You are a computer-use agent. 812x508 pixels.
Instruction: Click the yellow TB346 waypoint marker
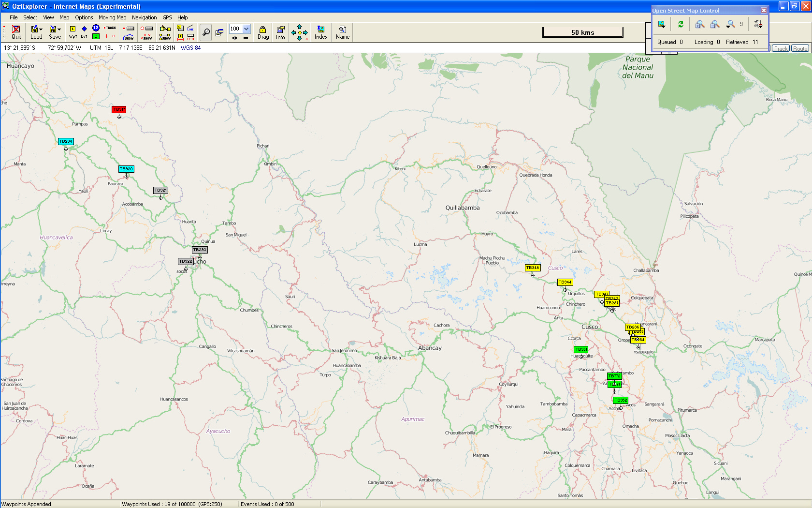point(533,268)
